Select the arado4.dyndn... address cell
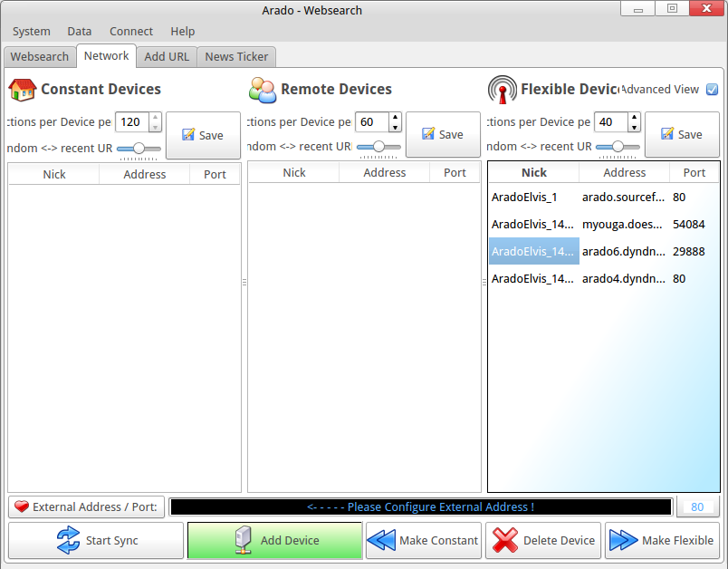728x569 pixels. pyautogui.click(x=624, y=278)
